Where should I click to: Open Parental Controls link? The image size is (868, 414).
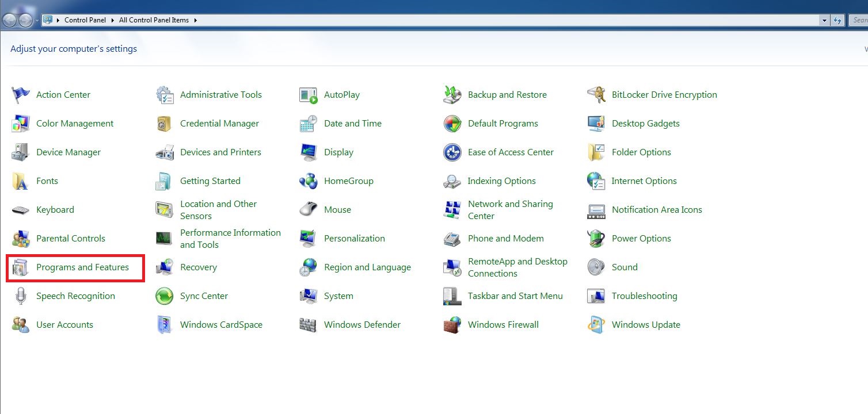[71, 239]
